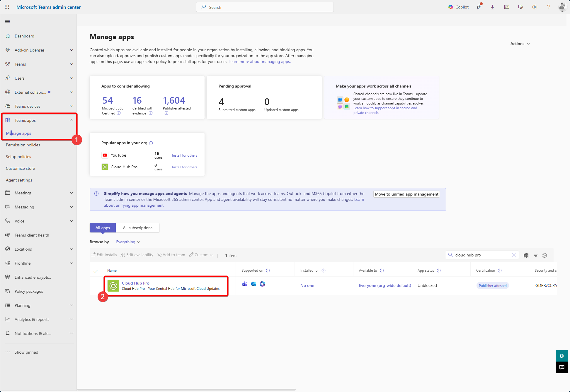Click the horizontal scrollbar at the bottom
Viewport: 570px width, 392px height.
186,390
